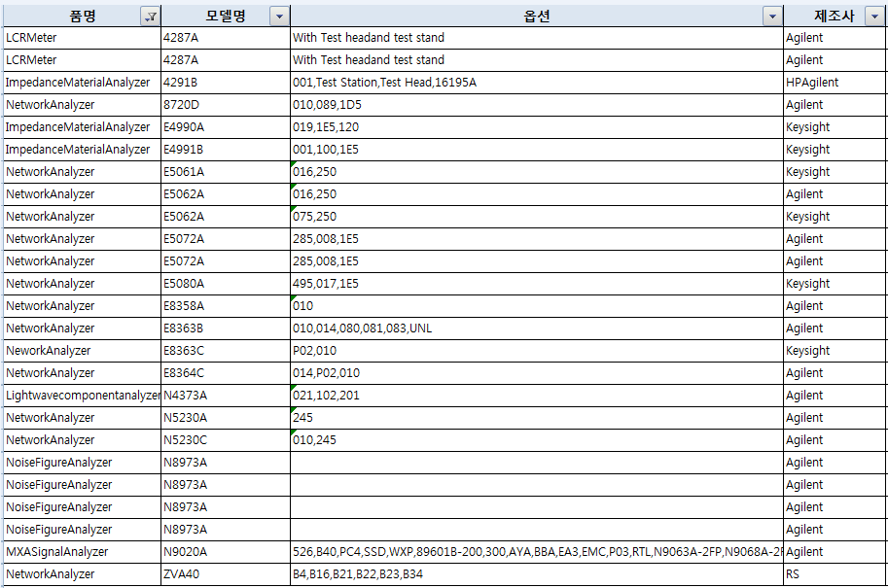Select the 8720D model cell

click(181, 105)
